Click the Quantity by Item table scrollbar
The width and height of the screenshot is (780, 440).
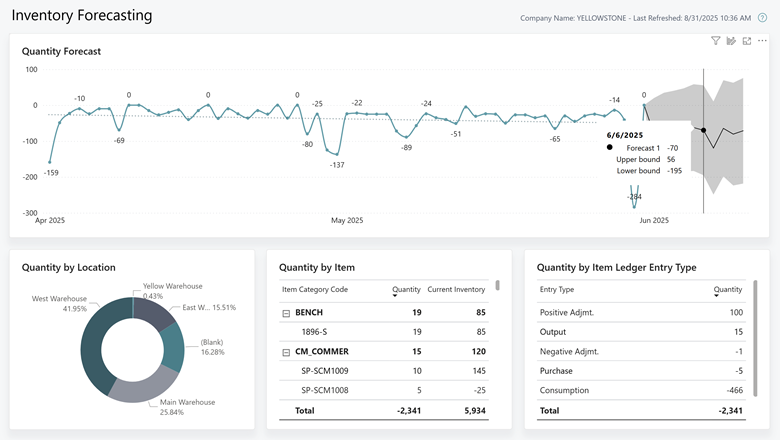coord(497,285)
